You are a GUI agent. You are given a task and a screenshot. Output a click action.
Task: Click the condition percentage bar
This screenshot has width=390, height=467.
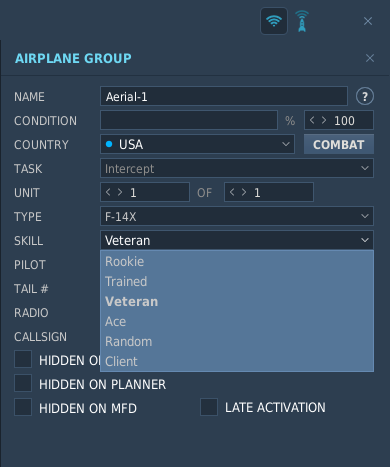coord(189,120)
